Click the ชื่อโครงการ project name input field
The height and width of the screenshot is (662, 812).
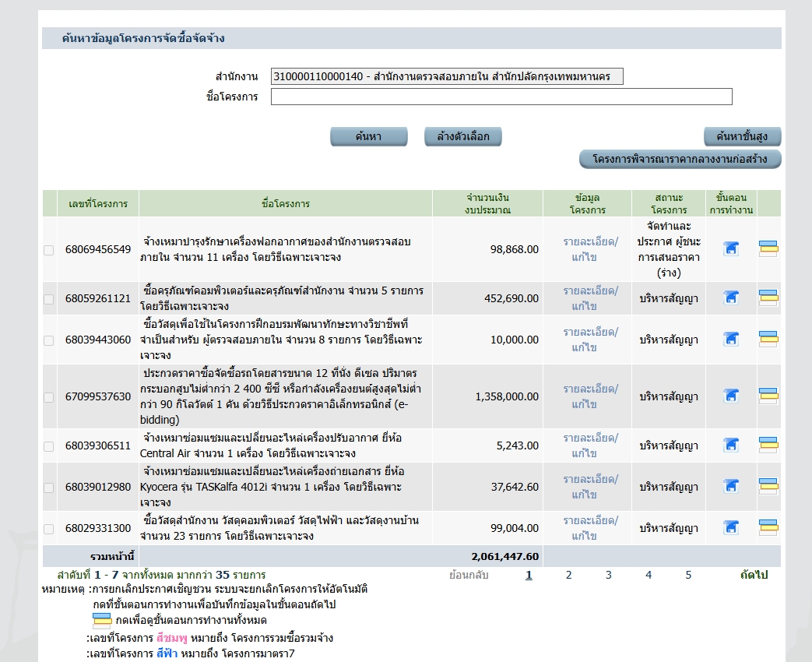[x=501, y=97]
